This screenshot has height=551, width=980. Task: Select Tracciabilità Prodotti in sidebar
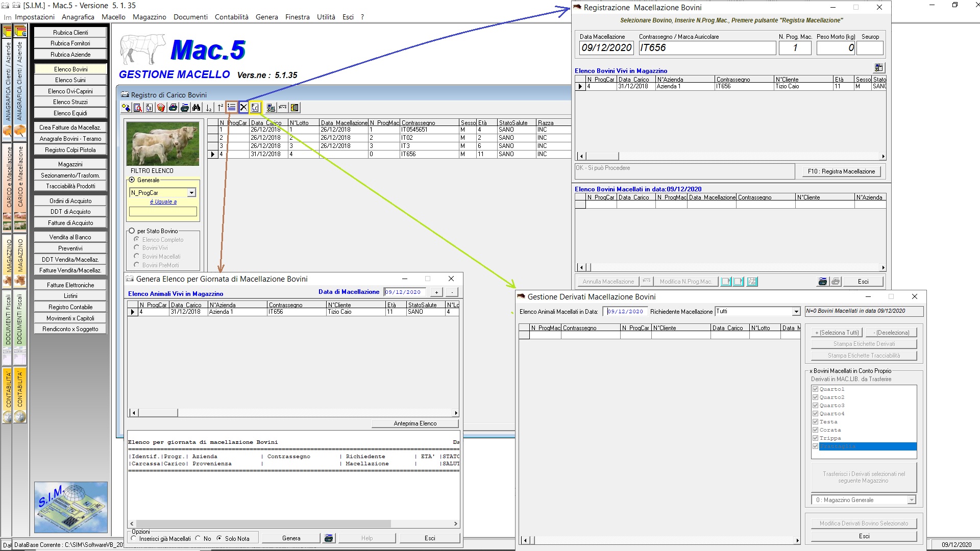pyautogui.click(x=70, y=186)
